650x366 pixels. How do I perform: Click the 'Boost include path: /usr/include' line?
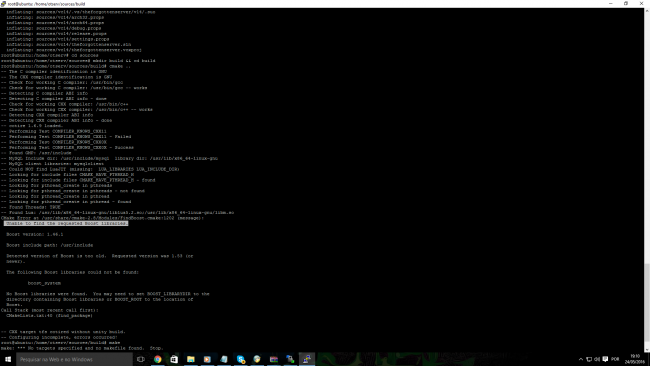click(x=49, y=245)
